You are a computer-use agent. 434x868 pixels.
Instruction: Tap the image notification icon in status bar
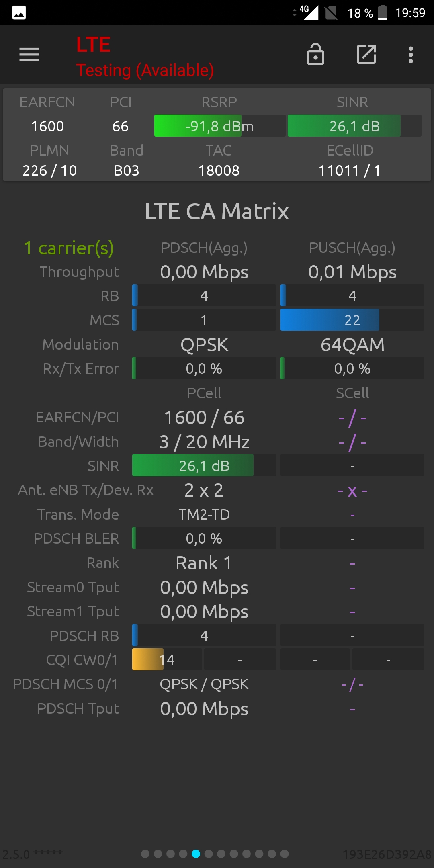(x=19, y=13)
